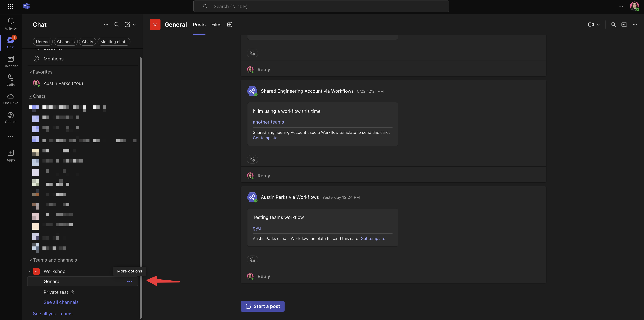Click the Microsoft Teams logo icon
This screenshot has height=320, width=644.
26,6
